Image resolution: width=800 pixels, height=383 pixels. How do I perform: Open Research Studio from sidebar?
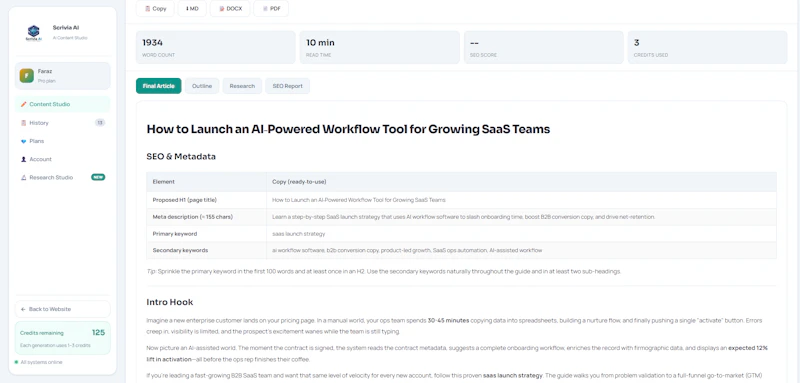pyautogui.click(x=62, y=177)
